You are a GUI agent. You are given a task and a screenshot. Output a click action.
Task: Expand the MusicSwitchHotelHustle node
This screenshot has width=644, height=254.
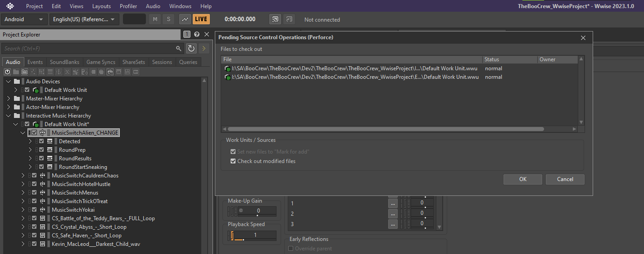pos(23,184)
